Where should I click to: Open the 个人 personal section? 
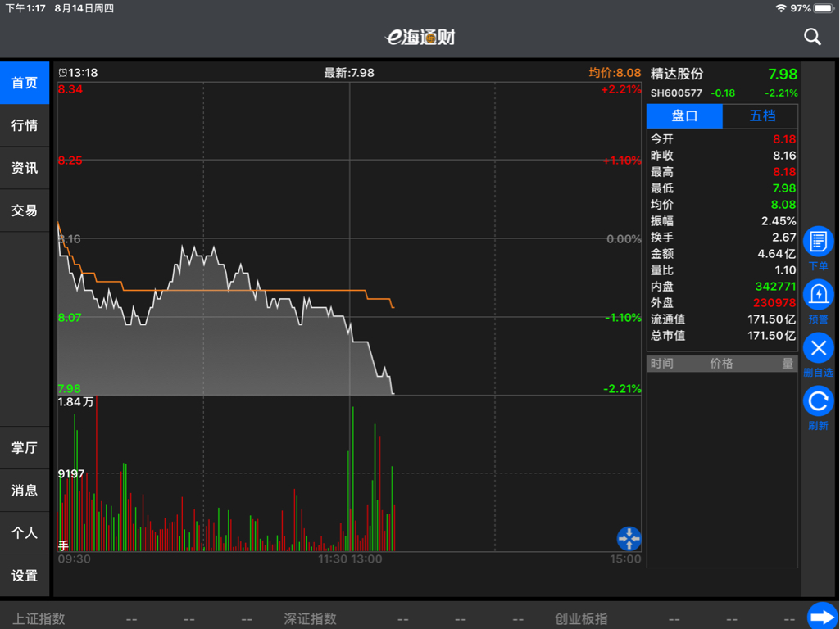point(25,533)
